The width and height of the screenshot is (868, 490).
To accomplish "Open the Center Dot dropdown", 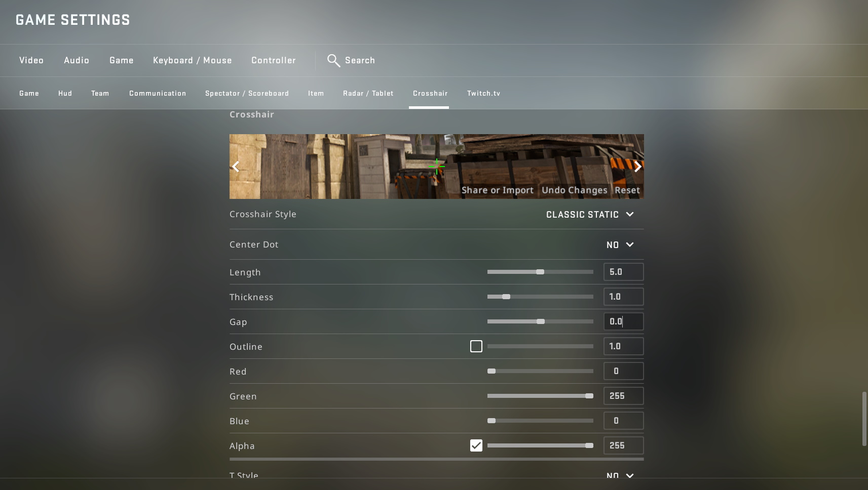I will click(x=620, y=245).
